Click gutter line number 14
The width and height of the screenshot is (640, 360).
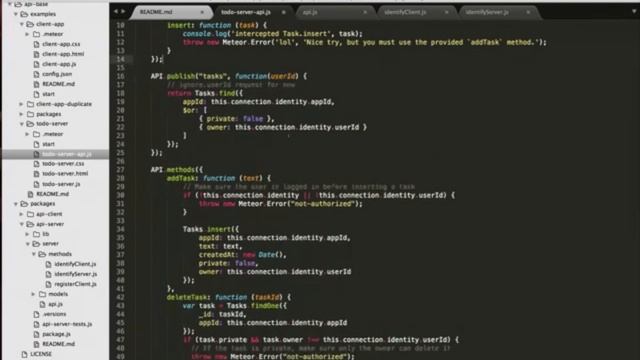120,59
